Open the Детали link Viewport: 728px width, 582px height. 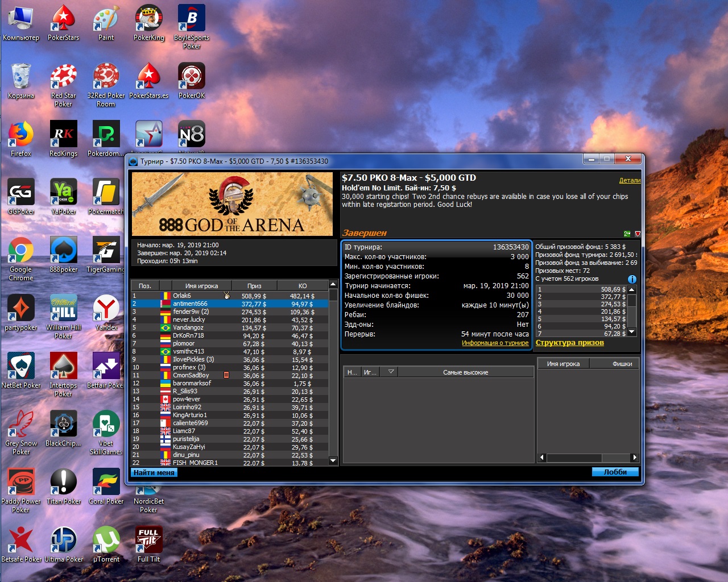point(630,180)
